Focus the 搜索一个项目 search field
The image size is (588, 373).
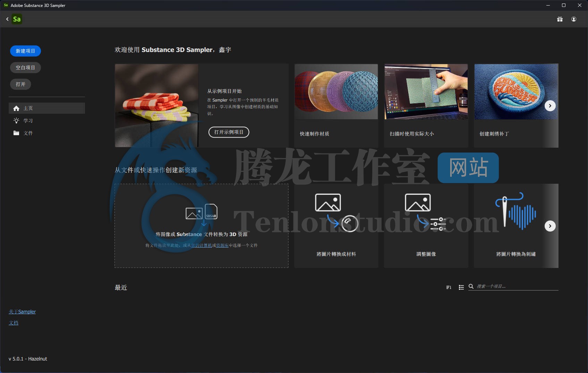point(513,286)
